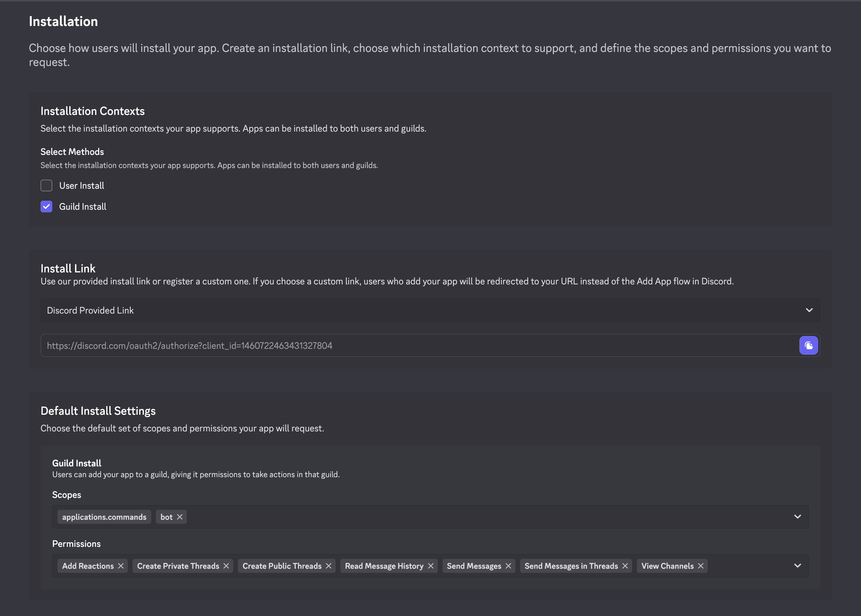Remove the Add Reactions permission
861x616 pixels.
coord(121,566)
